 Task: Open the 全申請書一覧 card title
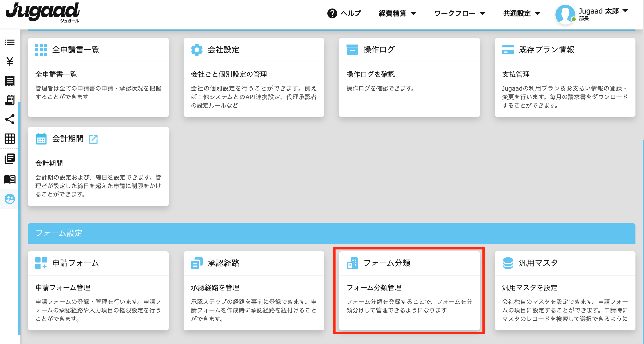pos(76,49)
